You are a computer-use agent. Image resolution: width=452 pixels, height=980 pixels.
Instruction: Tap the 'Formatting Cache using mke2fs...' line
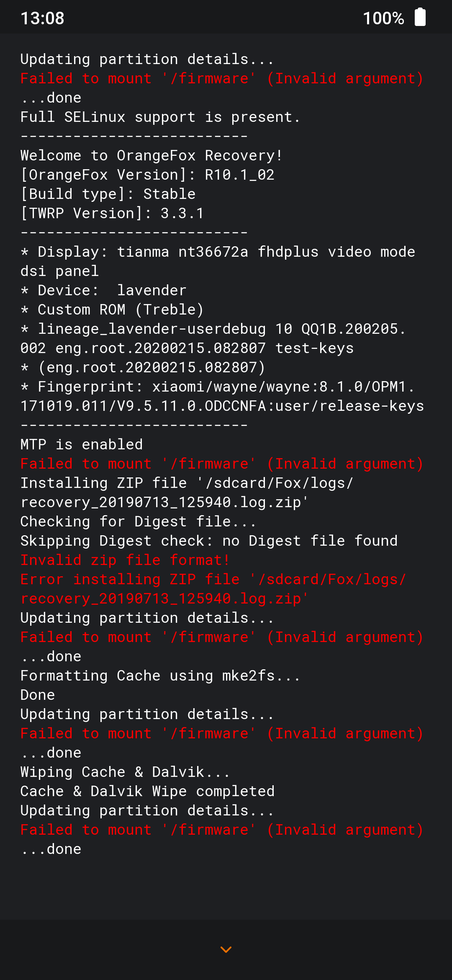point(160,676)
